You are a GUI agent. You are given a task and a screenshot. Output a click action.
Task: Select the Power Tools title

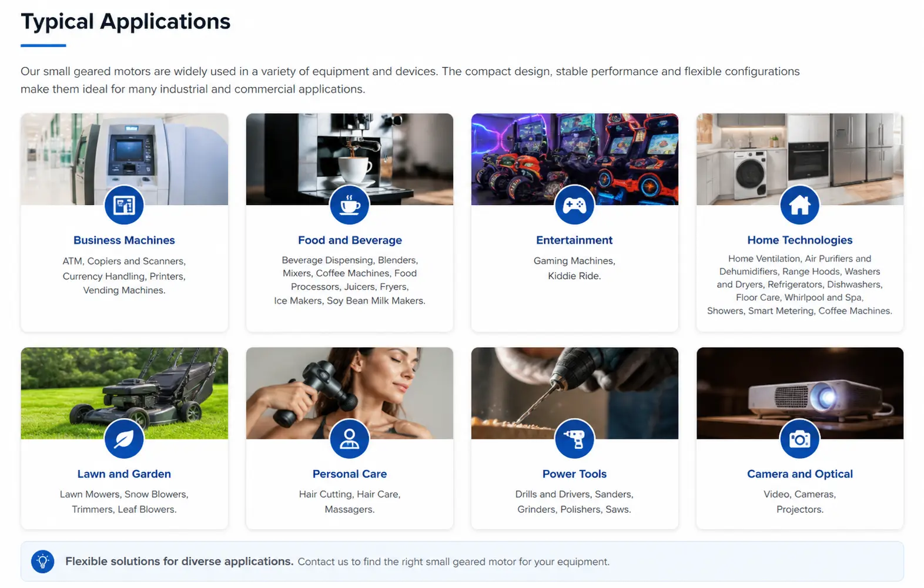point(574,474)
